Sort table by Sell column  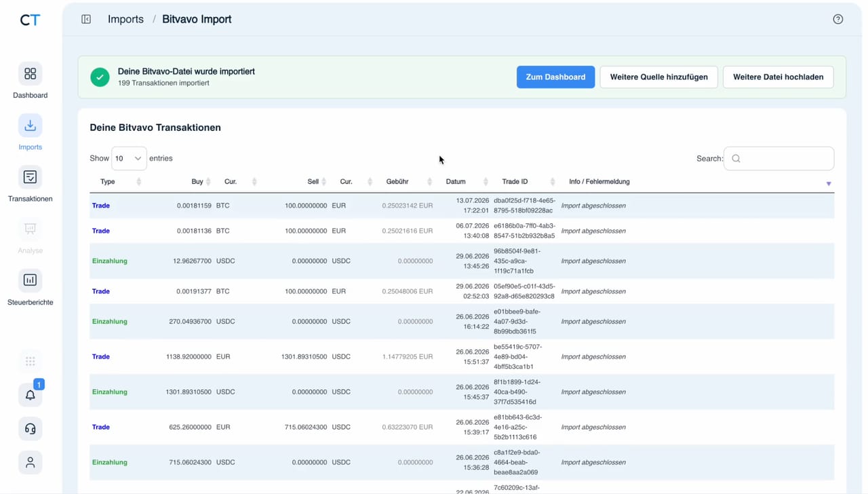[x=313, y=182]
